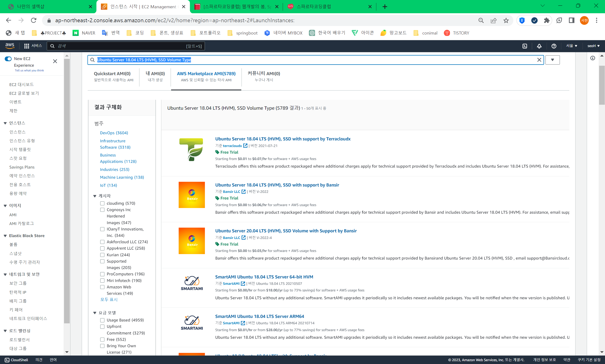605x364 pixels.
Task: Bookmark this page with the star icon
Action: tap(506, 21)
